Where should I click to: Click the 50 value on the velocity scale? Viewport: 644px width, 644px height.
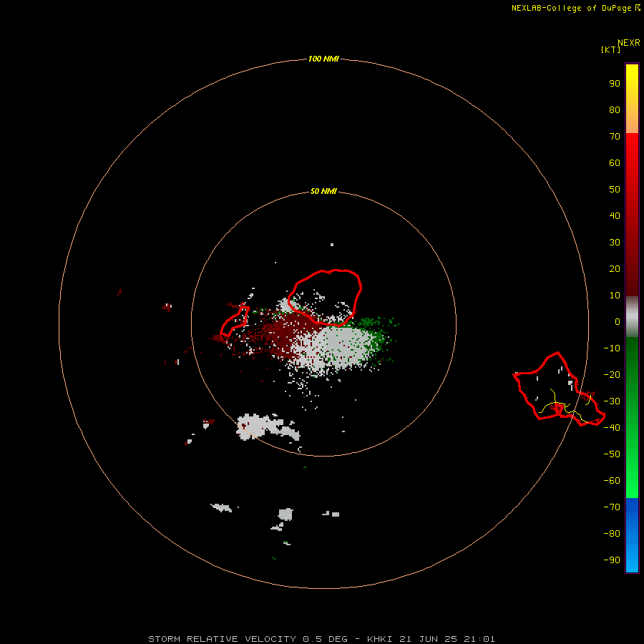tap(615, 190)
